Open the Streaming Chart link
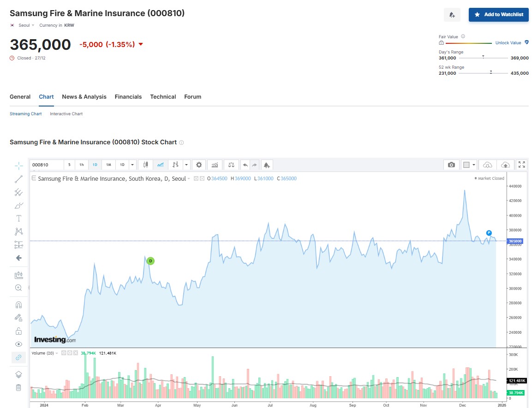The height and width of the screenshot is (408, 532). click(x=26, y=114)
